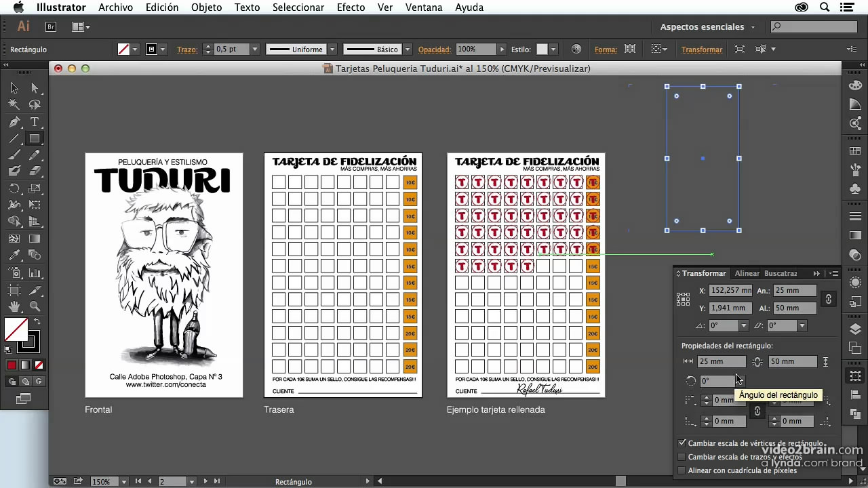Click the constrain width and height link icon

[x=827, y=299]
